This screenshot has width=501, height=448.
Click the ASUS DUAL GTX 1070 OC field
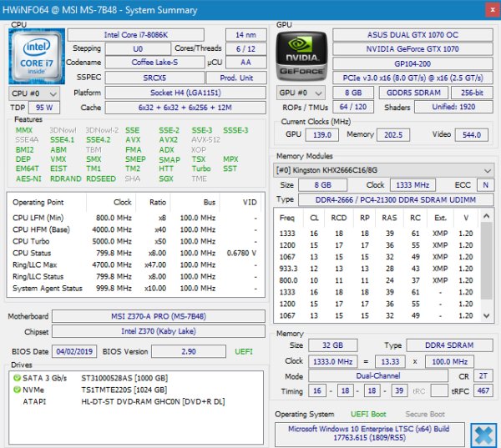[x=412, y=35]
